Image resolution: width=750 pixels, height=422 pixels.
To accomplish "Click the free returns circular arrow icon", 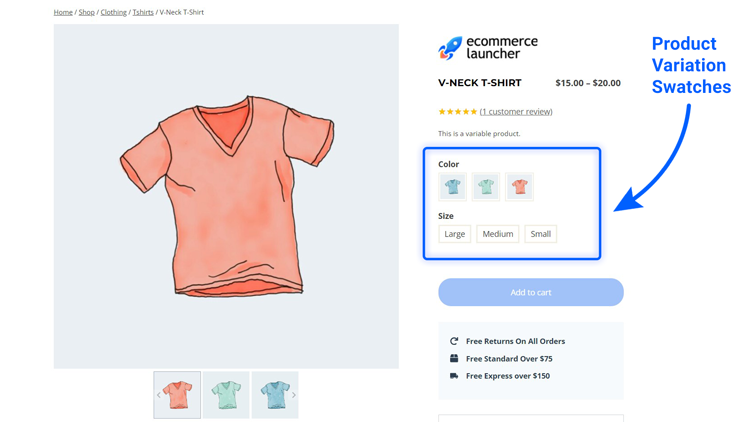I will tap(454, 341).
